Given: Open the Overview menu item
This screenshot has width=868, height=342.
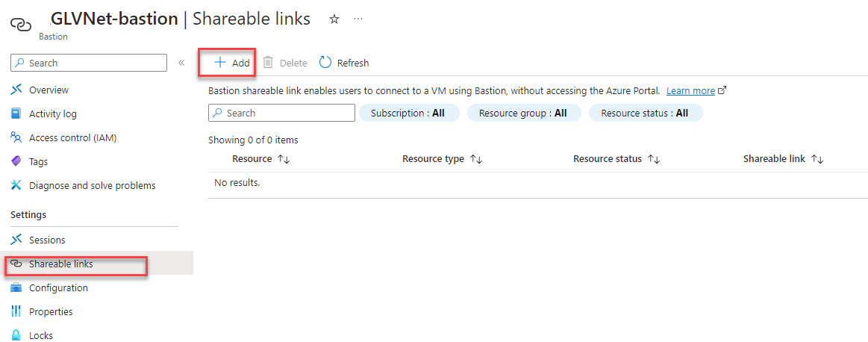Looking at the screenshot, I should tap(49, 90).
